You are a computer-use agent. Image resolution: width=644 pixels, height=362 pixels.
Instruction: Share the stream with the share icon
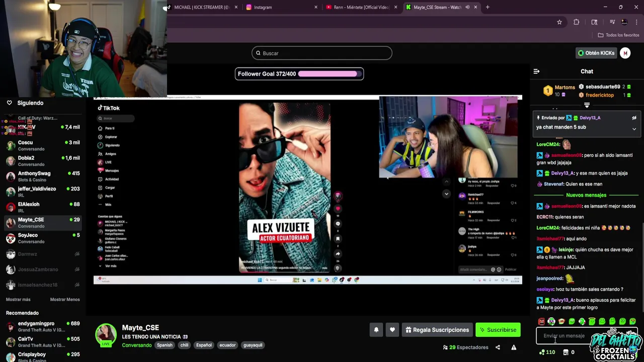(498, 347)
